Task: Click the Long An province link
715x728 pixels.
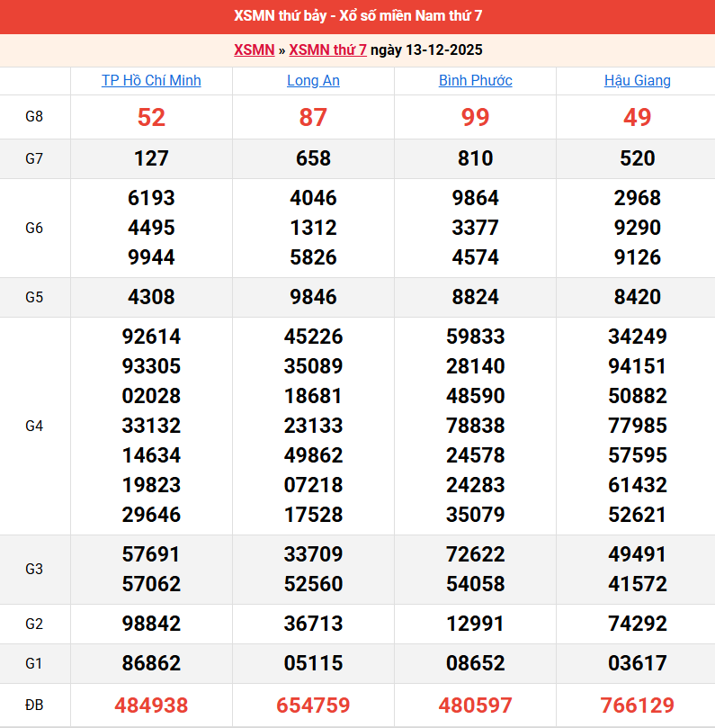Action: click(313, 81)
